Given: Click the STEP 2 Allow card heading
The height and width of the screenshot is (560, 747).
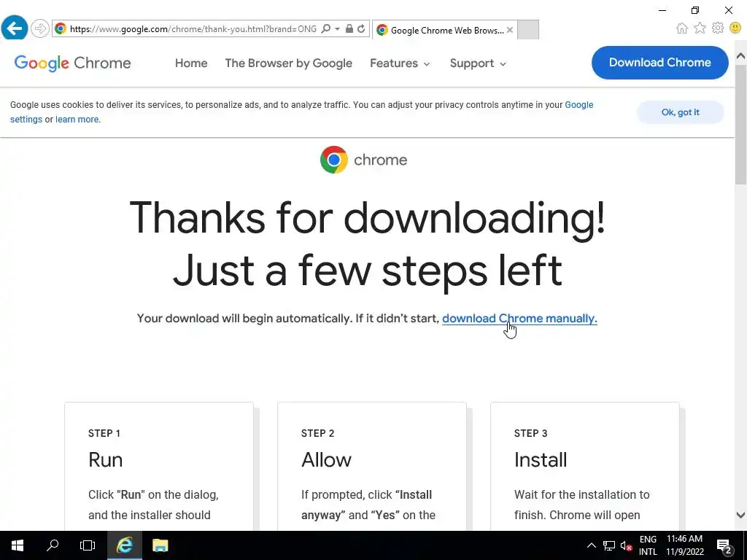Looking at the screenshot, I should click(x=326, y=460).
